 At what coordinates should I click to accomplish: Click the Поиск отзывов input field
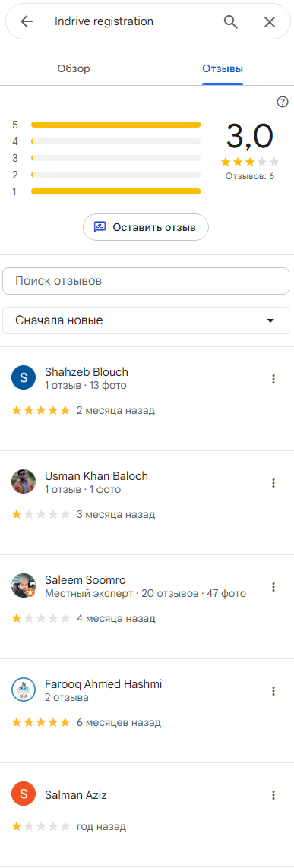(146, 281)
